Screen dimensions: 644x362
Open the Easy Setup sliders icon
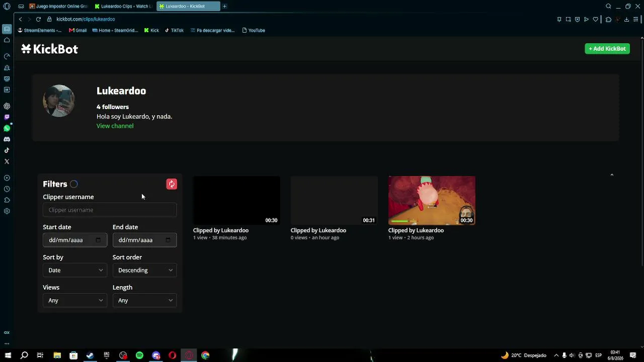636,19
